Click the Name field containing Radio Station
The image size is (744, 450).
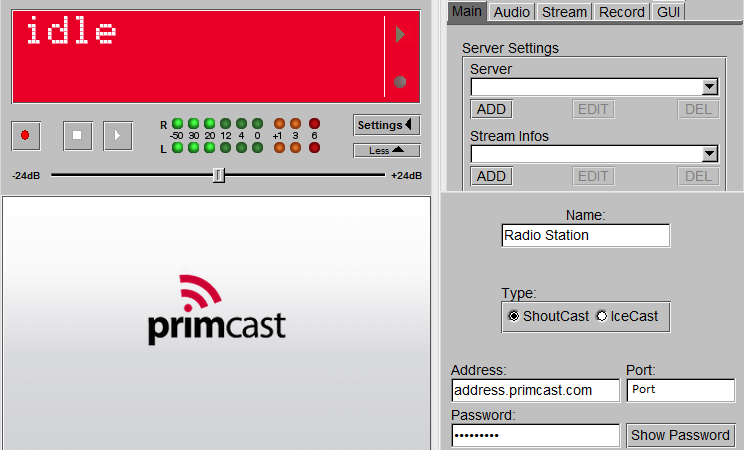coord(586,235)
